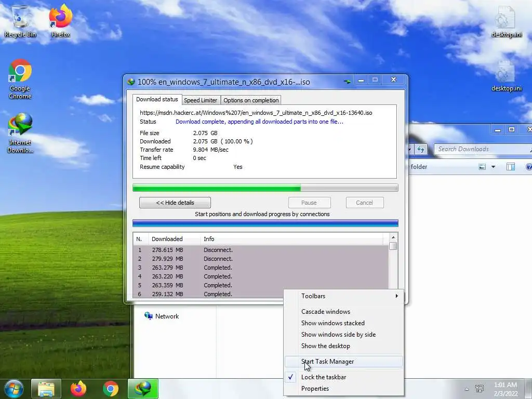Click the Windows Start orb

[14, 389]
